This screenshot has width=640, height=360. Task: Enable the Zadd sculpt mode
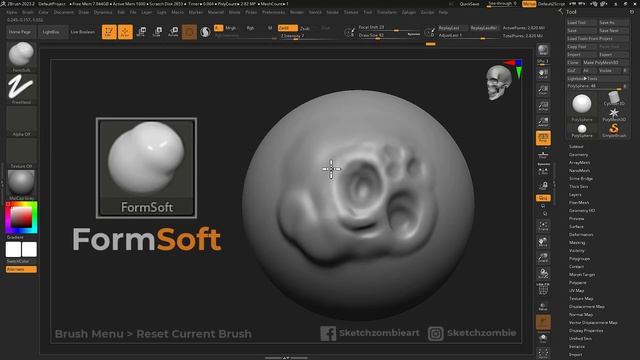[288, 28]
